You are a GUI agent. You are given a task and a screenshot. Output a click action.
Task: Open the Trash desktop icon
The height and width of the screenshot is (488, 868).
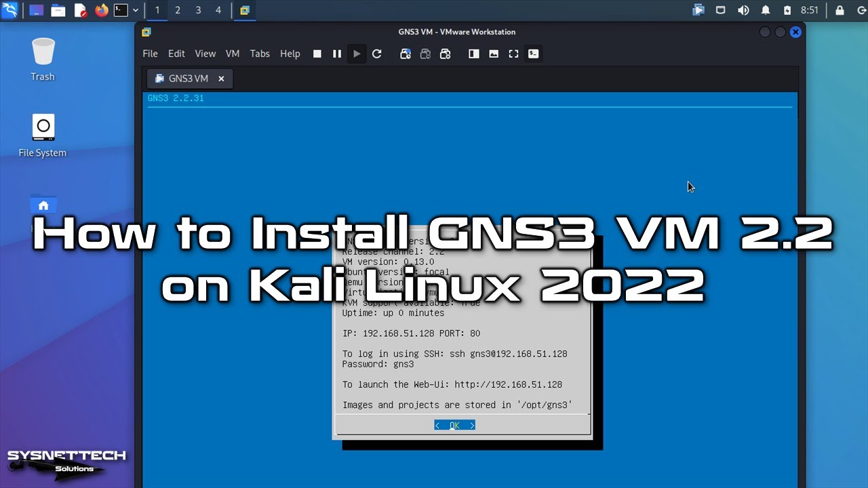43,59
